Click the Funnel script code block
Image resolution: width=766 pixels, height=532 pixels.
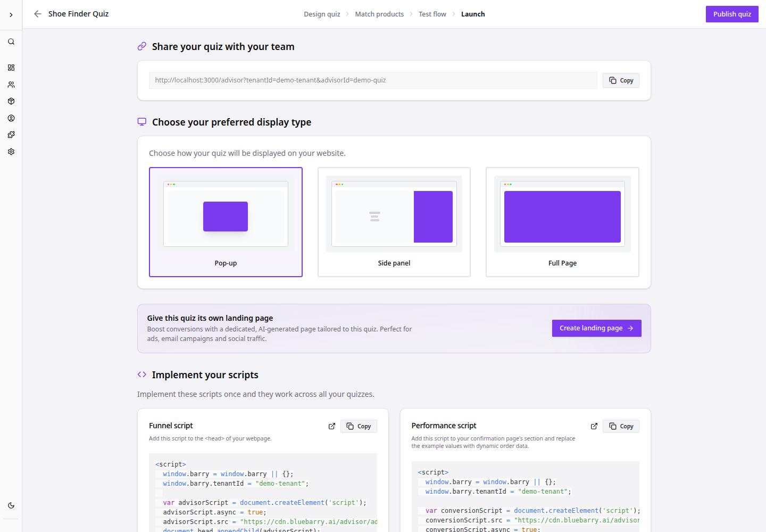point(263,493)
